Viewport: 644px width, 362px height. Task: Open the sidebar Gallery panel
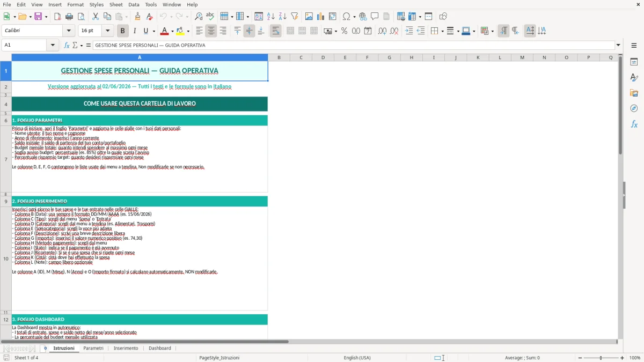pyautogui.click(x=634, y=93)
